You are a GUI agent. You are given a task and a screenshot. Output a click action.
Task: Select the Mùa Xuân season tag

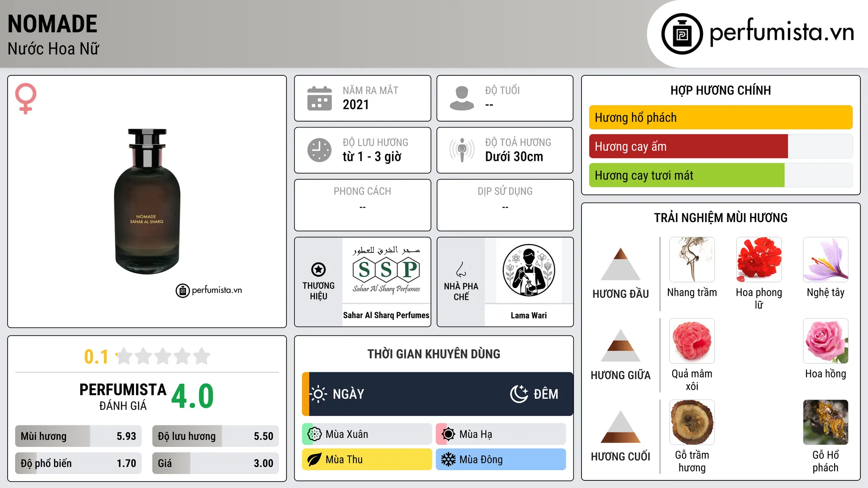tap(367, 434)
